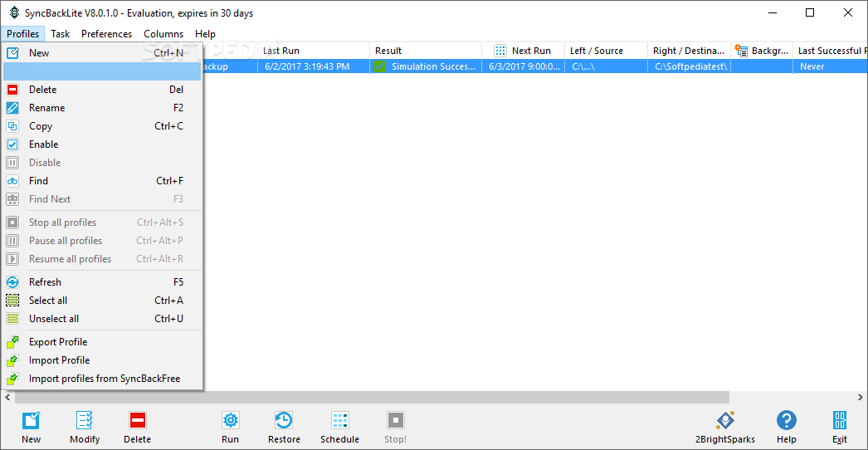Click the Enable checkbox icon in the menu
The image size is (868, 450).
coord(12,144)
